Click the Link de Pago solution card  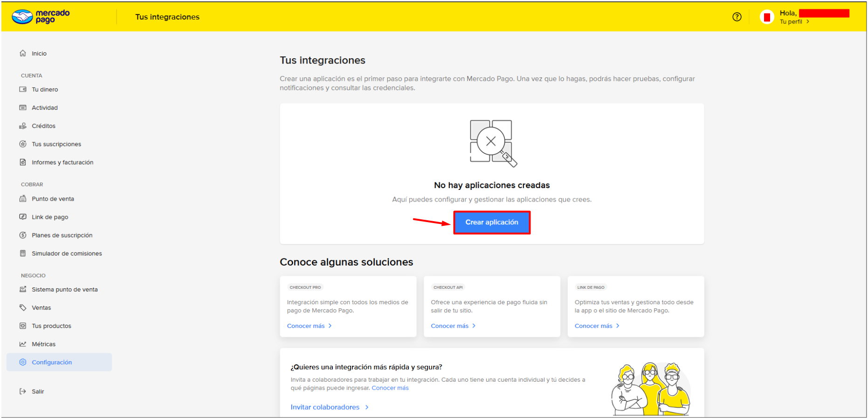(636, 307)
